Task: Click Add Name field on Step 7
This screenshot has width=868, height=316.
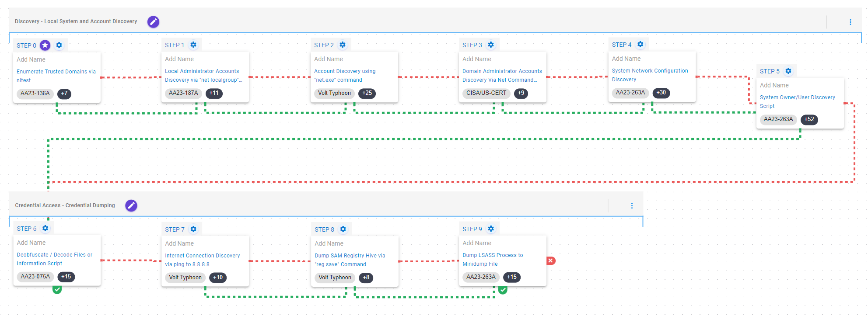Action: point(179,243)
